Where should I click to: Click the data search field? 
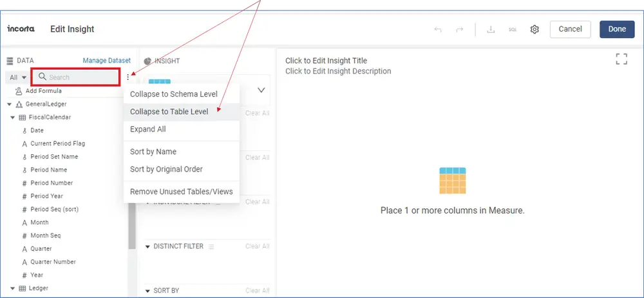75,77
